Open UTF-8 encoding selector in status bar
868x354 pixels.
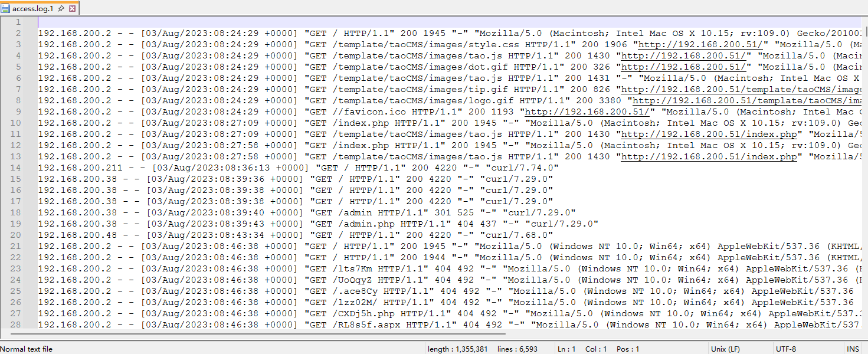[x=786, y=349]
